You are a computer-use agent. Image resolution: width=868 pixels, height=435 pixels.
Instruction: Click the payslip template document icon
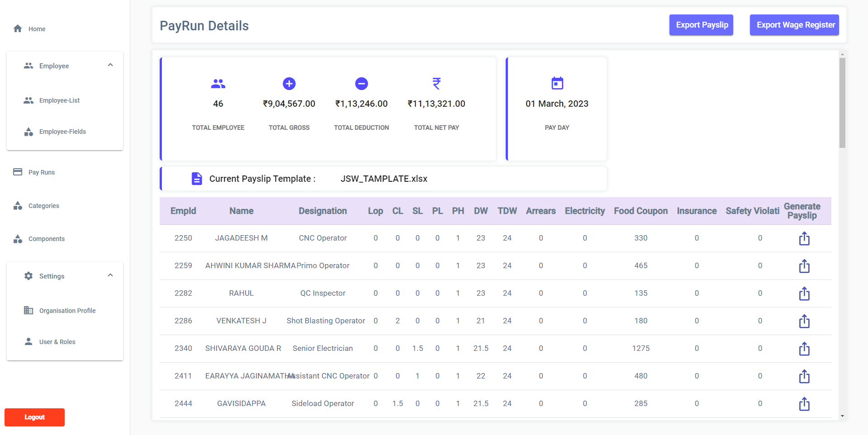click(197, 179)
